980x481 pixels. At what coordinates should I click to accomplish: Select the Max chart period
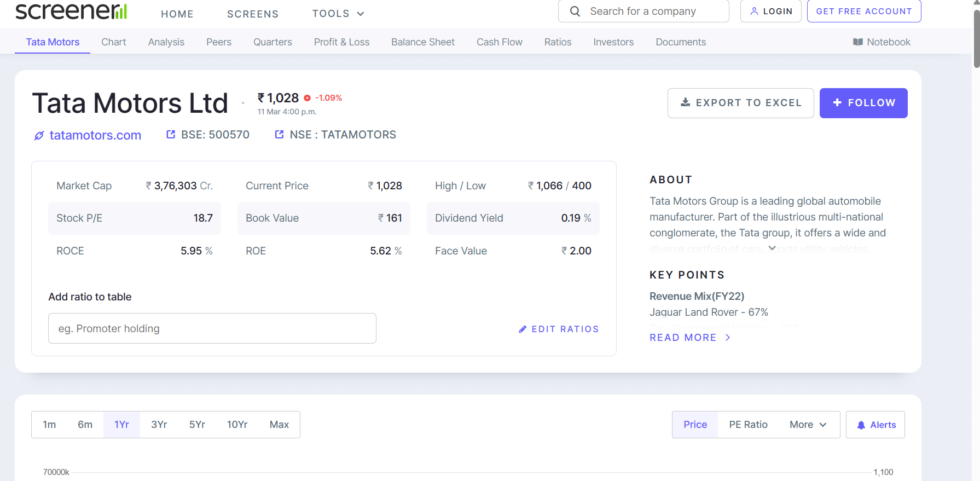[x=279, y=425]
